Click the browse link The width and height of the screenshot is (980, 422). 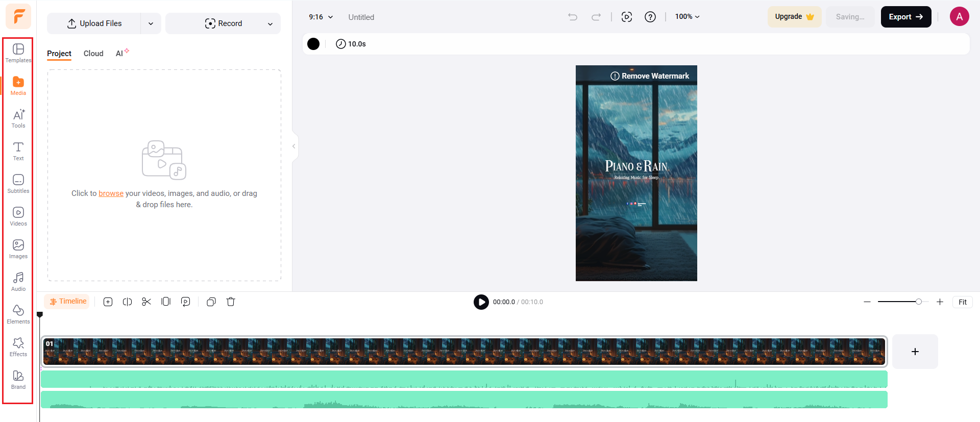[x=111, y=193]
